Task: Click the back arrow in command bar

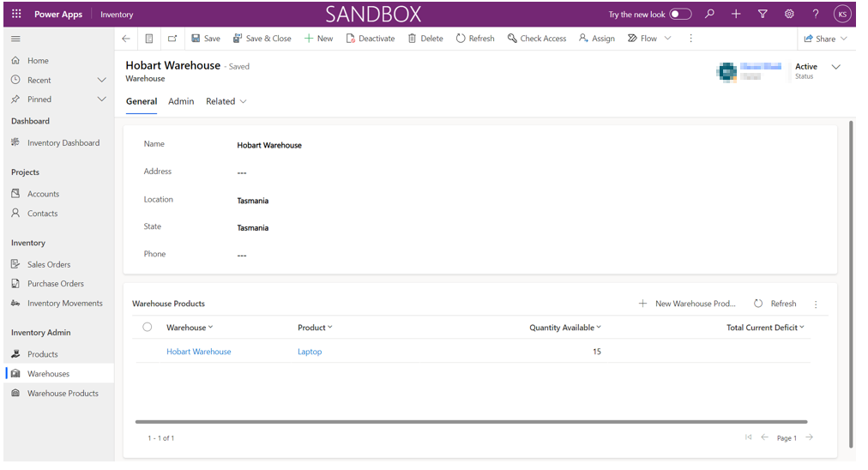Action: click(126, 39)
